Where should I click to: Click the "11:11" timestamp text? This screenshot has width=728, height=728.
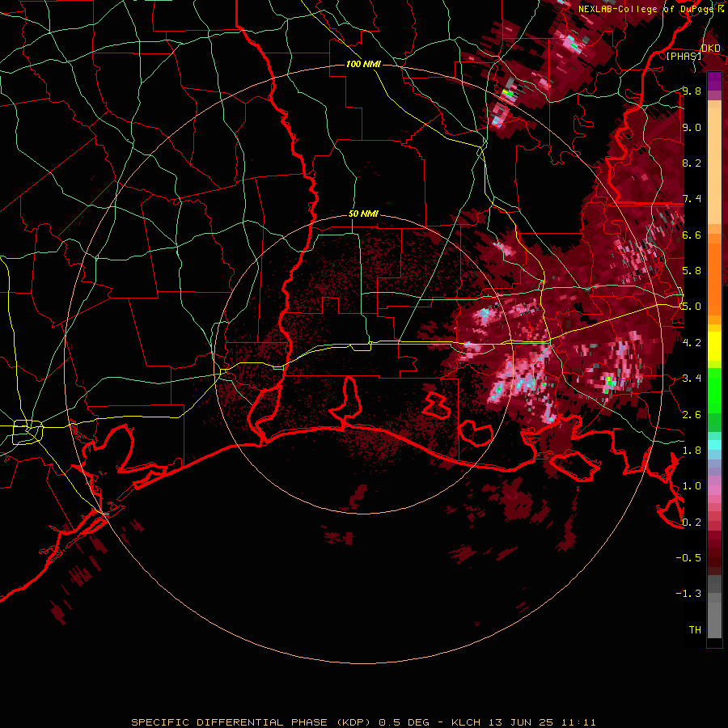tap(578, 722)
